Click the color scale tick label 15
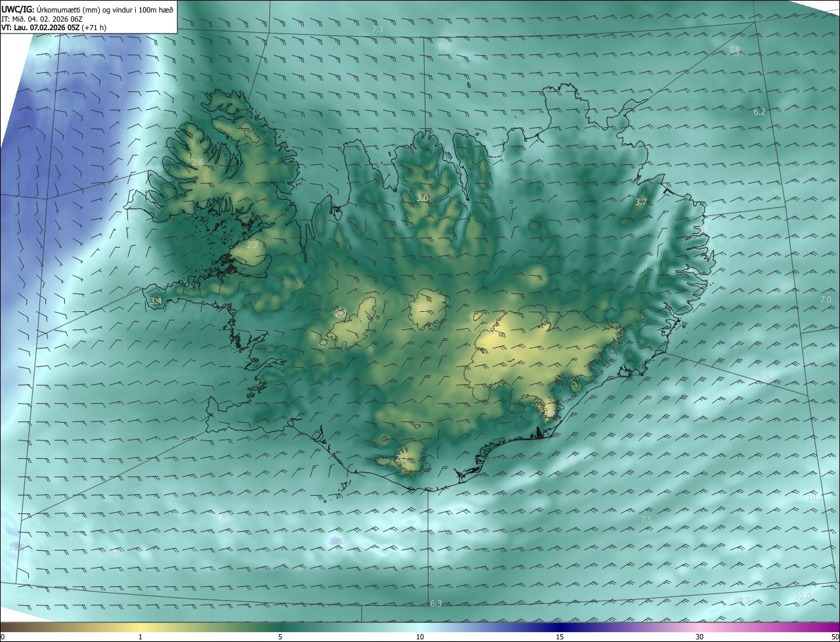 click(560, 637)
